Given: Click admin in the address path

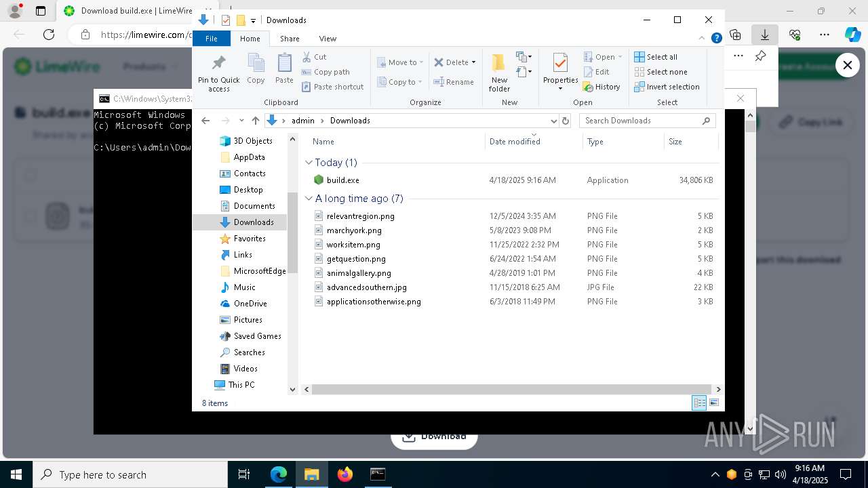Looking at the screenshot, I should coord(303,121).
